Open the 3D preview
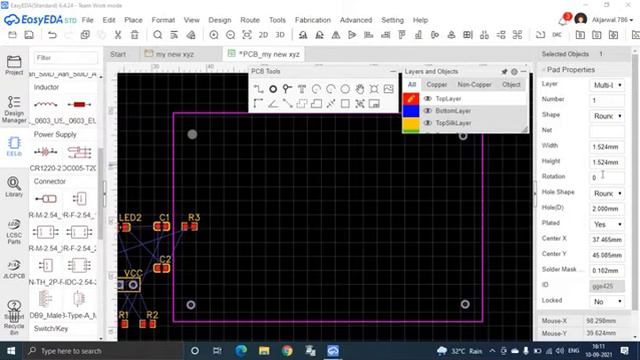This screenshot has height=360, width=640. tap(280, 35)
